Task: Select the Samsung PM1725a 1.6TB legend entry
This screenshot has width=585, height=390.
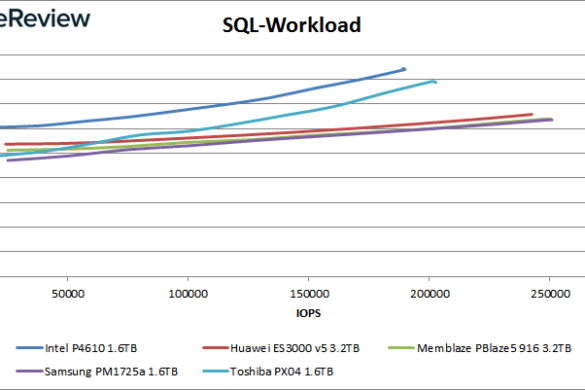Action: pos(97,371)
